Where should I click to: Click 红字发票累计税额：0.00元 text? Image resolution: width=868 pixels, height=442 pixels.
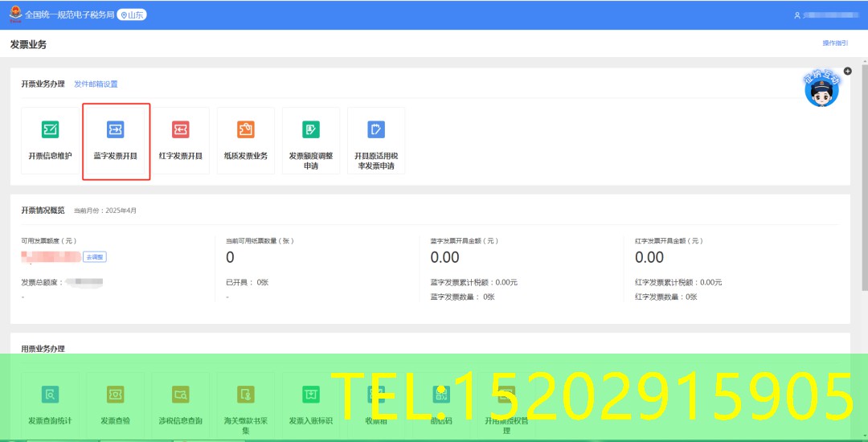pyautogui.click(x=678, y=282)
